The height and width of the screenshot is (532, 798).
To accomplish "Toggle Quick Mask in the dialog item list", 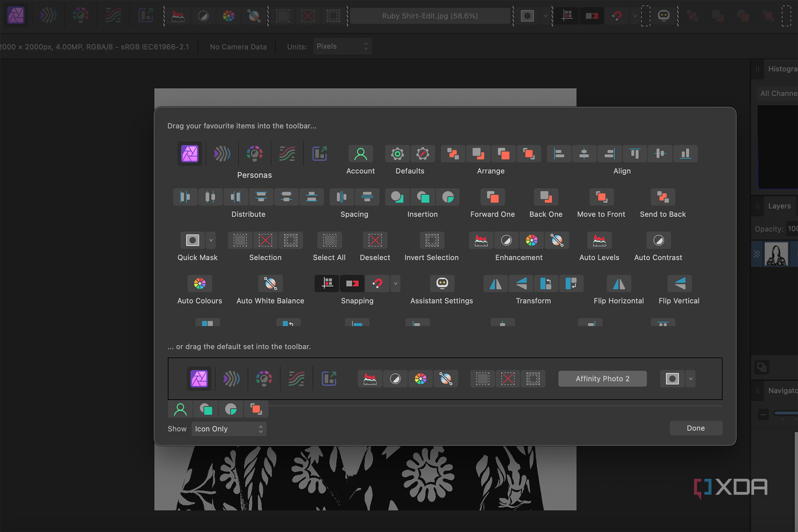I will coord(192,240).
